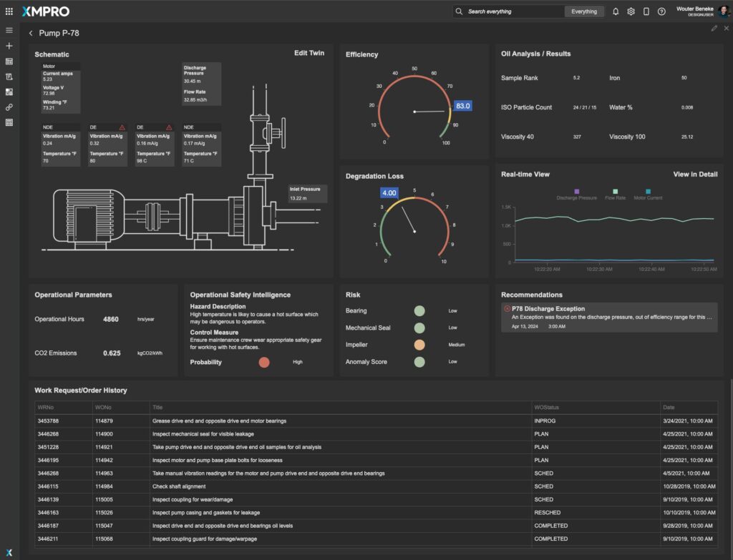Sort table by WOStatus column header
Screen dimensions: 733x560
point(546,407)
